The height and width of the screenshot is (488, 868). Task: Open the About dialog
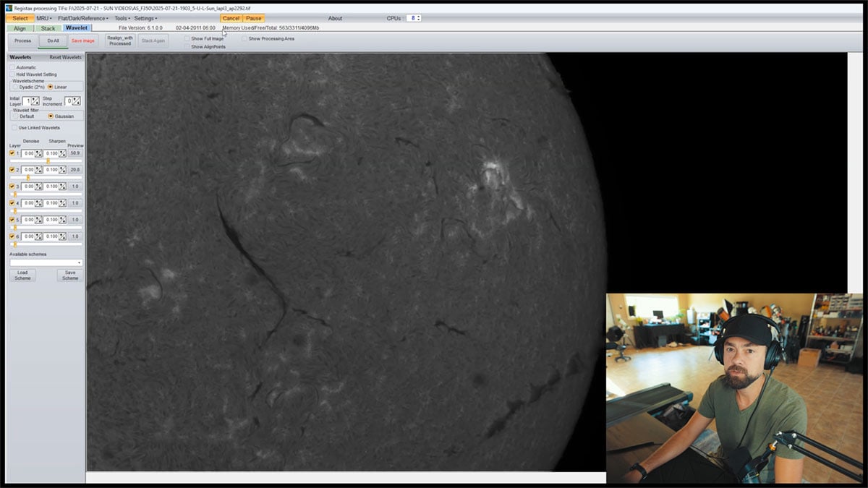click(x=336, y=18)
